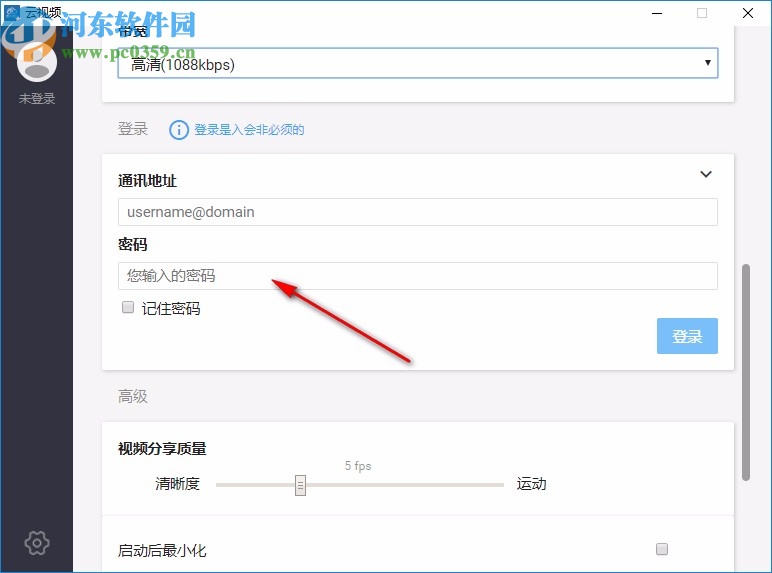
Task: Open the 高清(1088kbps) bandwidth dropdown
Action: tap(418, 63)
